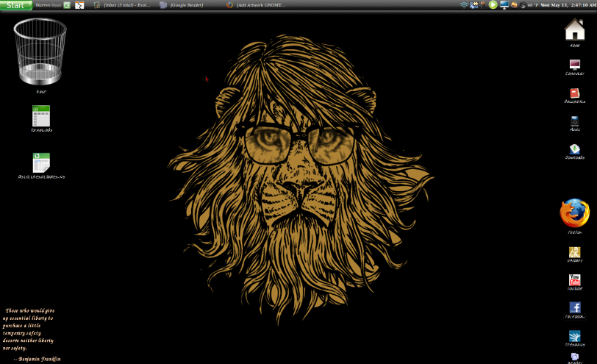Open the clock showing Wed May 13

pos(568,5)
